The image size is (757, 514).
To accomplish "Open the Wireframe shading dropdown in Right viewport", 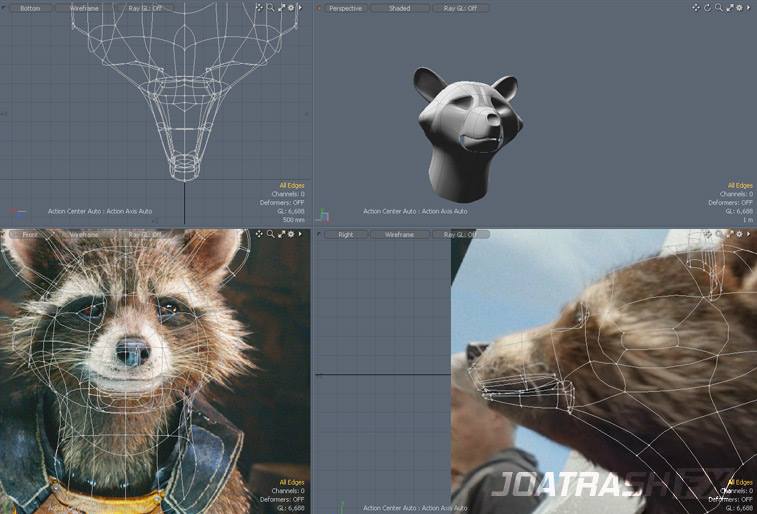I will (399, 235).
